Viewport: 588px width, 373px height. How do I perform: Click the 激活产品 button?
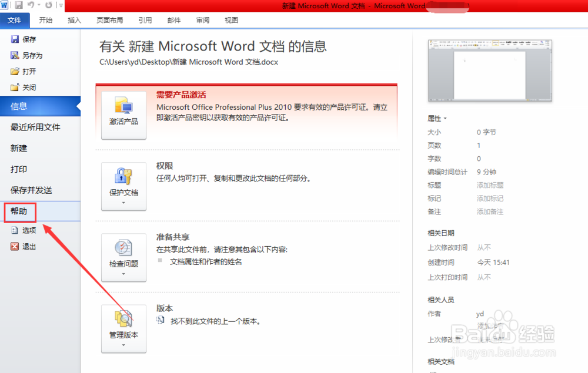tap(123, 115)
